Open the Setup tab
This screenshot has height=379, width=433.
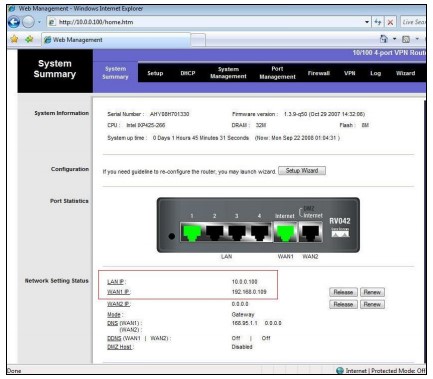pyautogui.click(x=155, y=73)
